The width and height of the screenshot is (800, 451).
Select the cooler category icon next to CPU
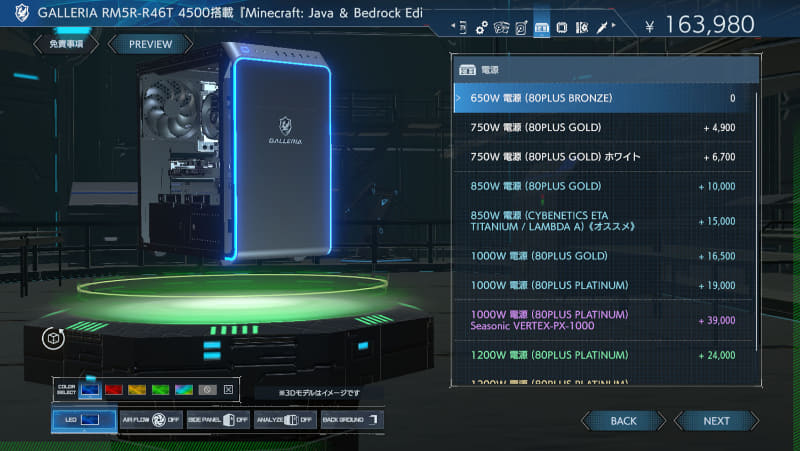582,28
